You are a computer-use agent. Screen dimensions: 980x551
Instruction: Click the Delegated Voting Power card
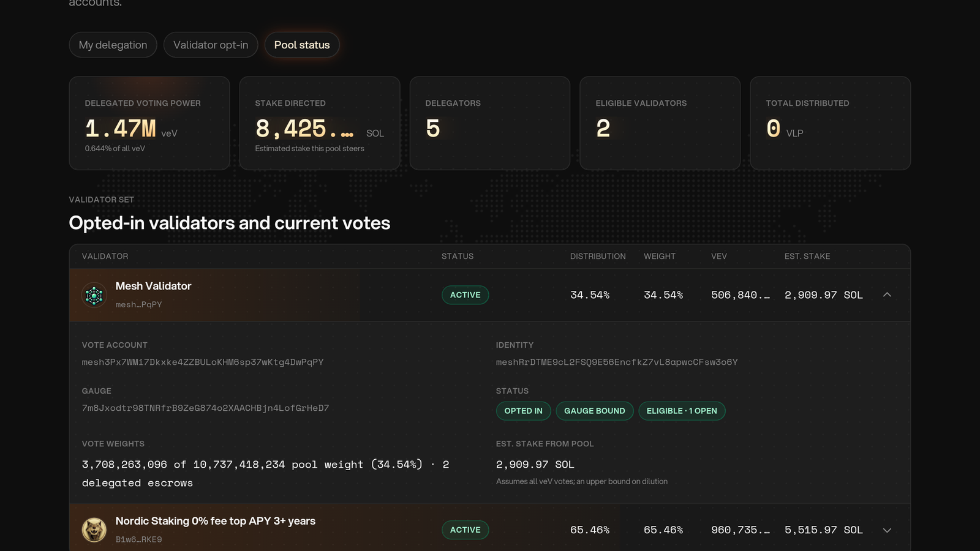[x=149, y=123]
